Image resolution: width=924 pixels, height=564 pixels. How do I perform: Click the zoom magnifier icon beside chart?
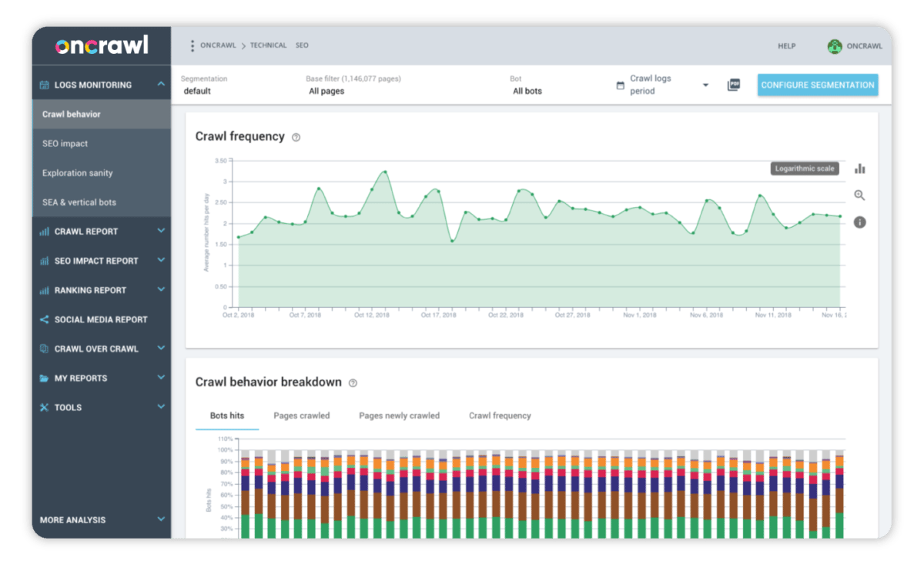(859, 195)
